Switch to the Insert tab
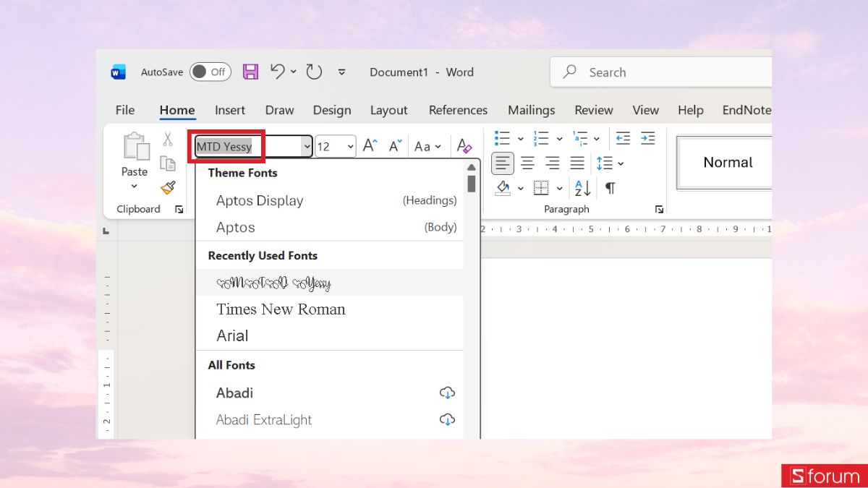868x488 pixels. [x=229, y=110]
